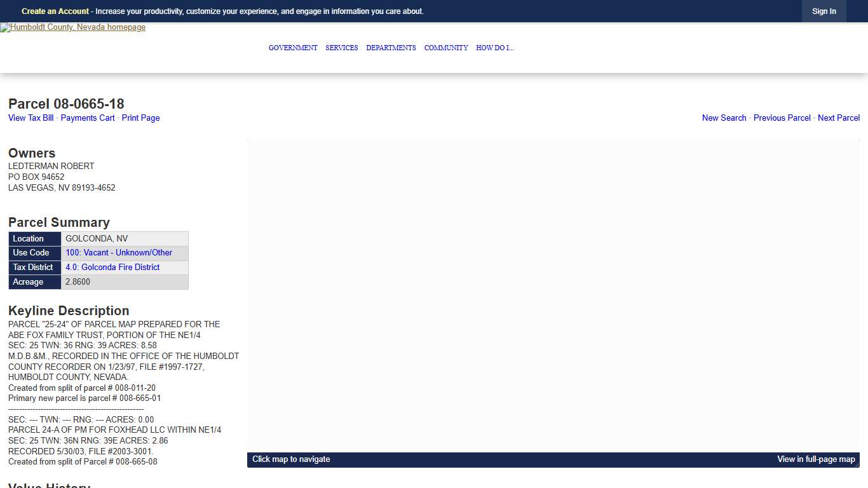868x488 pixels.
Task: Start a New Search
Action: click(x=724, y=118)
